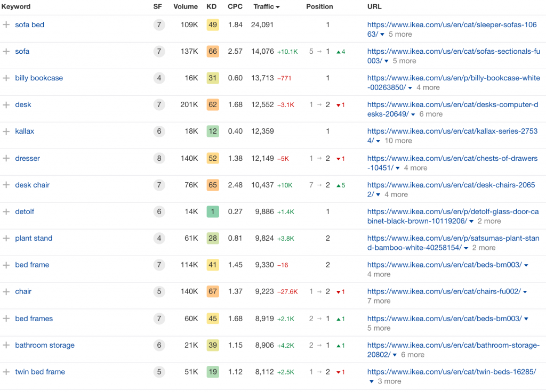
Task: Click plus icon next to desk keyword
Action: [x=6, y=105]
